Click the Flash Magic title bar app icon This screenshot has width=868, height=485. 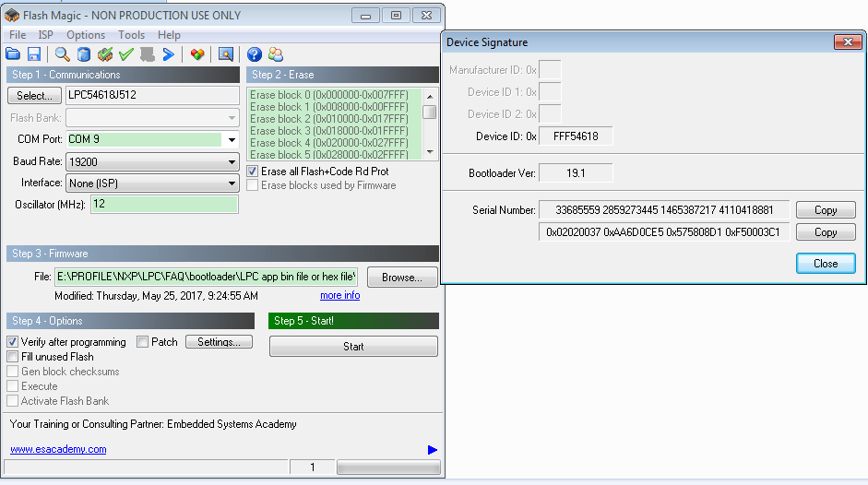[12, 15]
